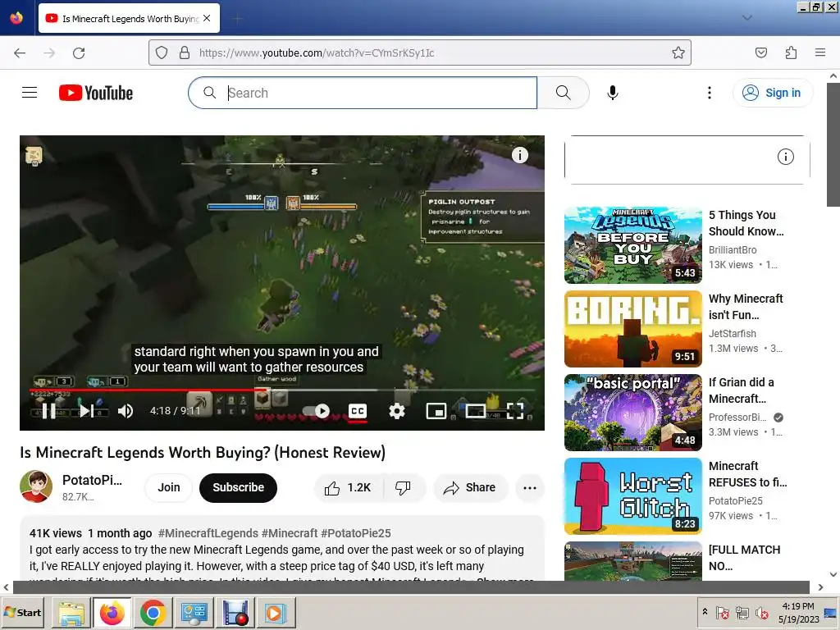Toggle closed captions CC button
This screenshot has height=630, width=840.
coord(358,411)
